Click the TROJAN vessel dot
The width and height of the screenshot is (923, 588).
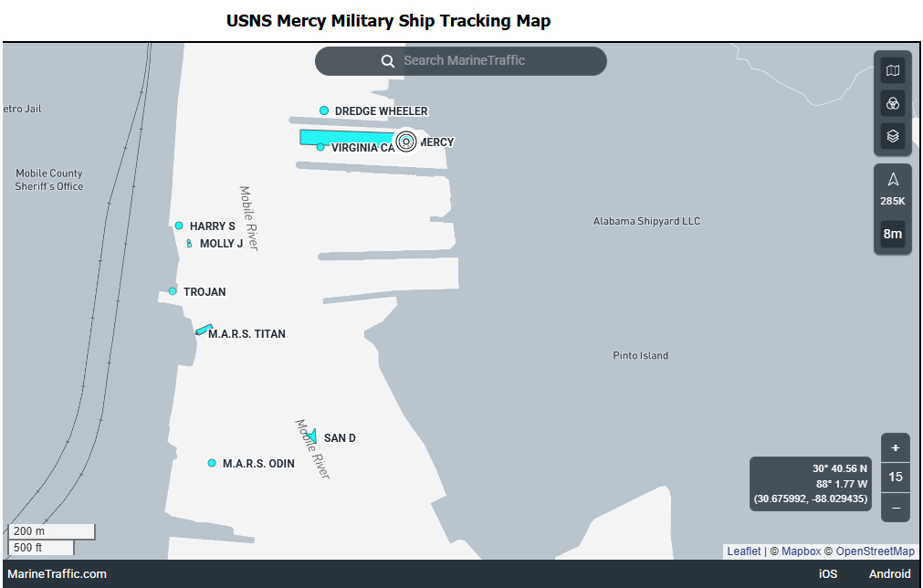click(x=173, y=291)
